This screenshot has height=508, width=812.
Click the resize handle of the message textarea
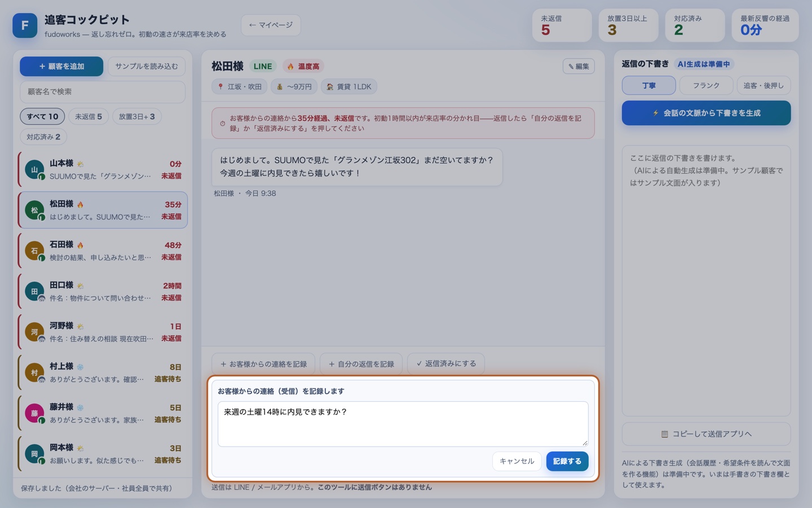coord(585,443)
